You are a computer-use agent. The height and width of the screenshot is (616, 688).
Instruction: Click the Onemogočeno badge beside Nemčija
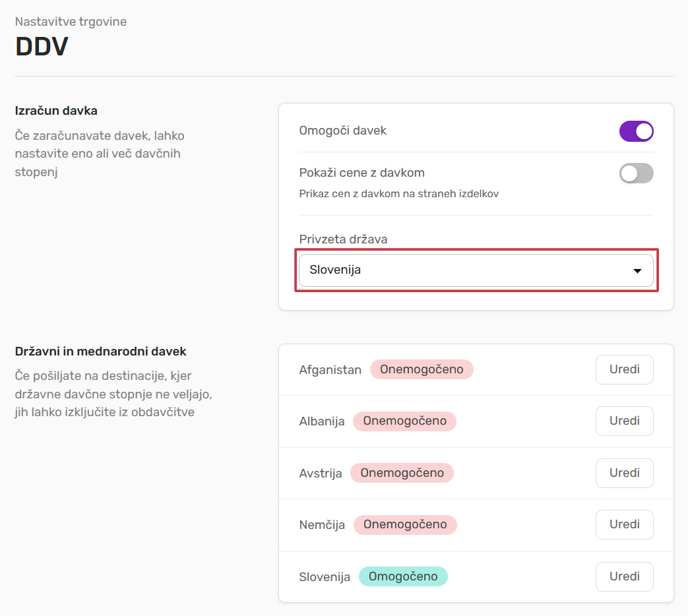coord(405,524)
